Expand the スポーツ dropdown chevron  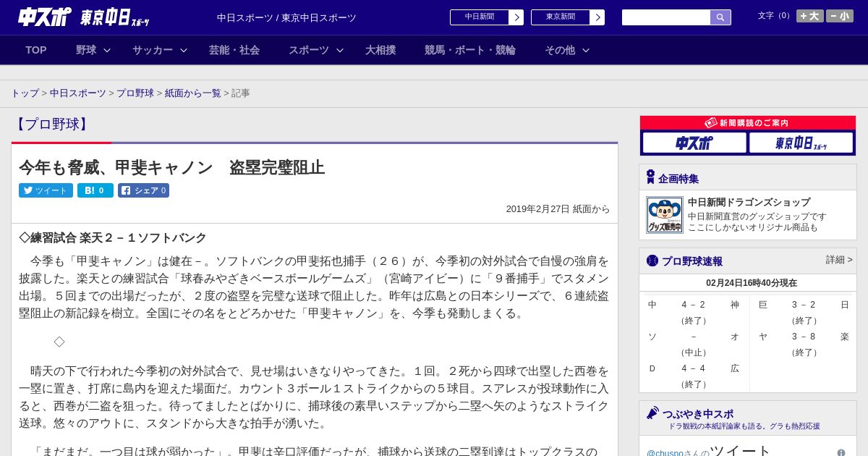click(x=340, y=50)
